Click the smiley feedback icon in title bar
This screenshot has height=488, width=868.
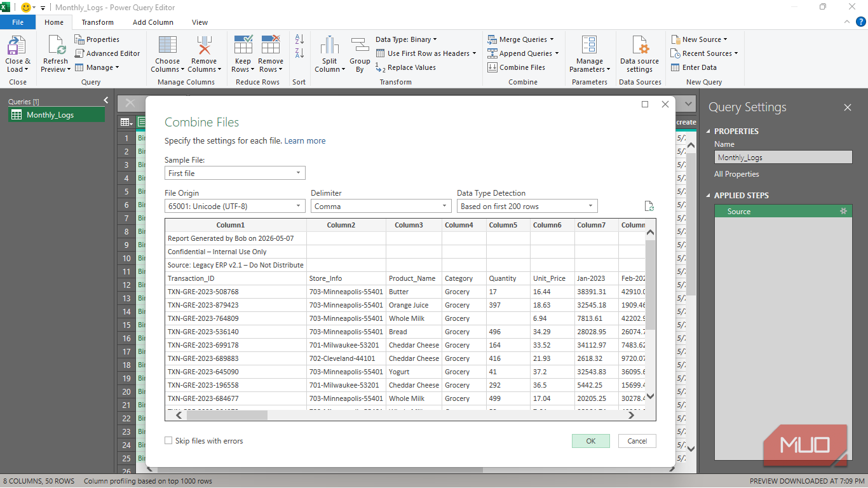click(x=26, y=7)
